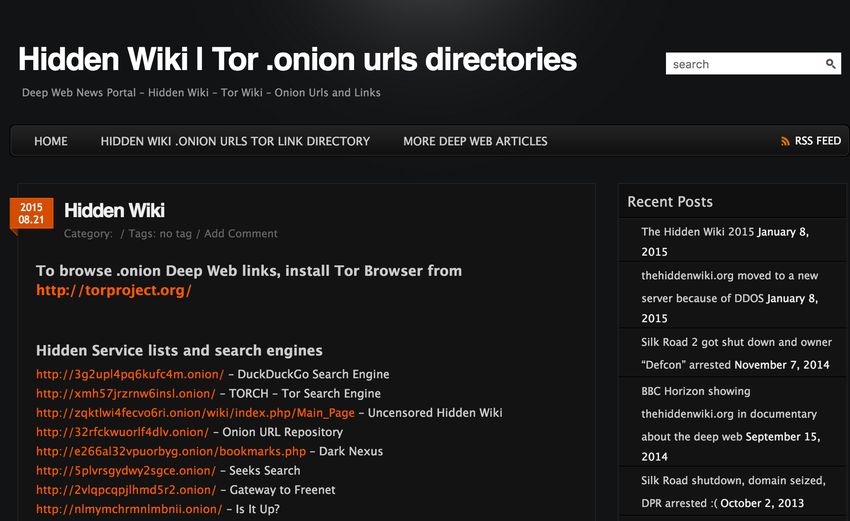Viewport: 850px width, 521px height.
Task: Open the Hidden Wiki post heading
Action: click(x=114, y=210)
